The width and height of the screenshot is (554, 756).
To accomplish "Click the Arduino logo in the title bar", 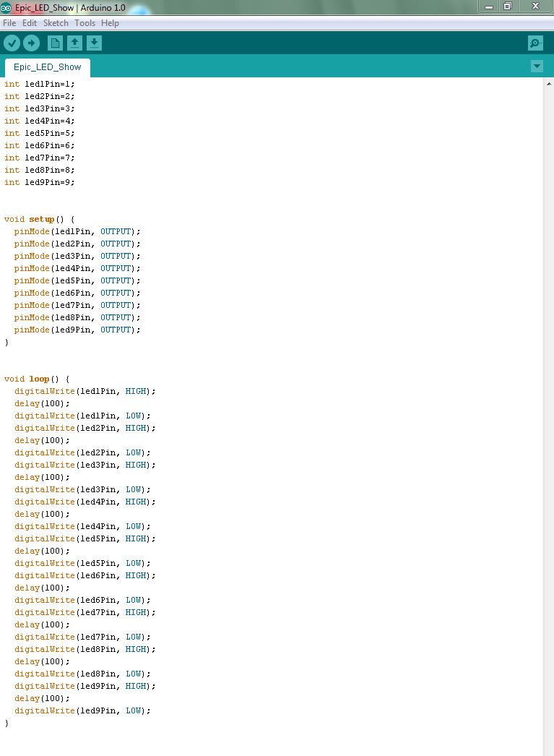I will pyautogui.click(x=6, y=8).
